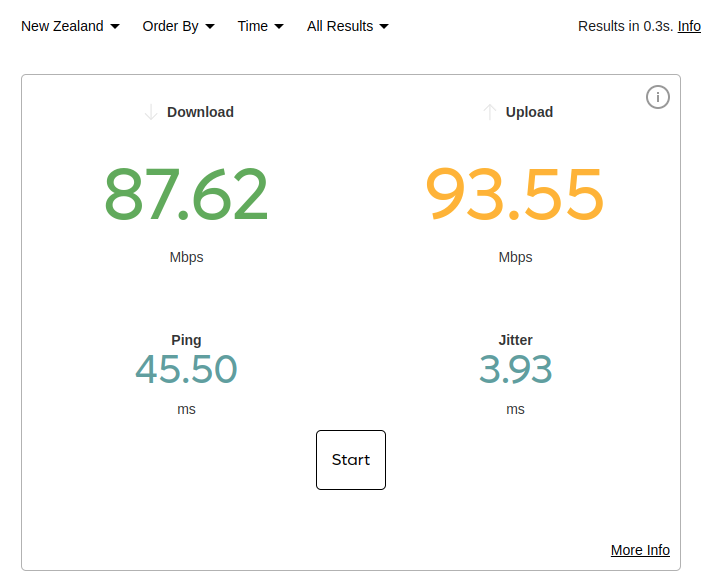Click the upload up-arrow icon

[x=489, y=112]
